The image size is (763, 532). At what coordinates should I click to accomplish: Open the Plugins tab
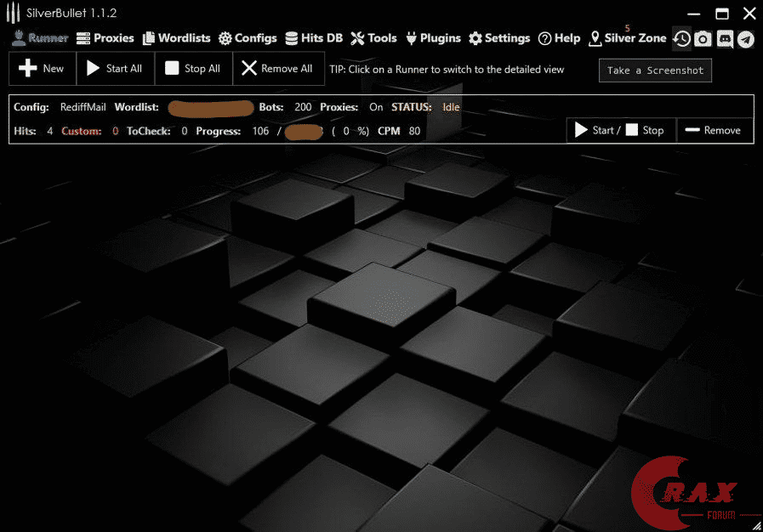pyautogui.click(x=433, y=38)
